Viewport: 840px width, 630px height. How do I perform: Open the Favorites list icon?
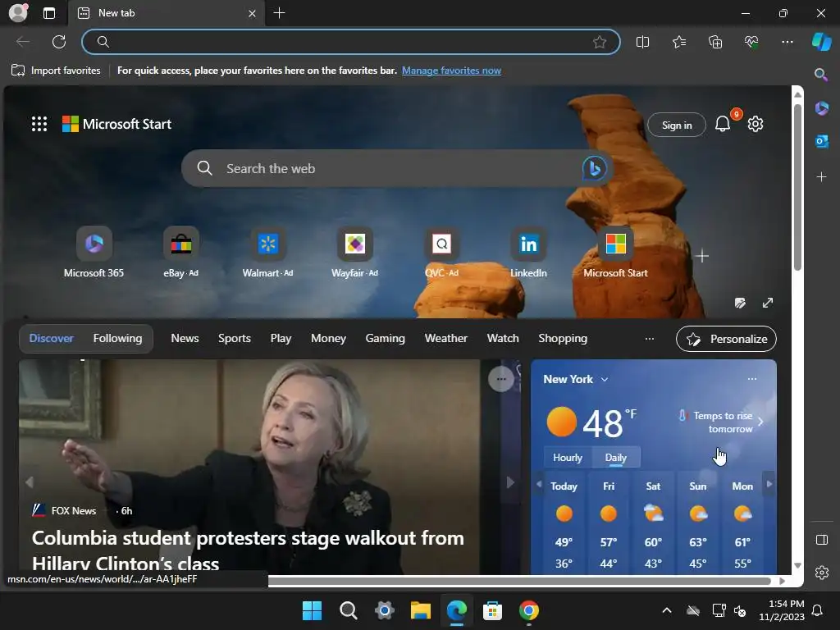pos(678,42)
